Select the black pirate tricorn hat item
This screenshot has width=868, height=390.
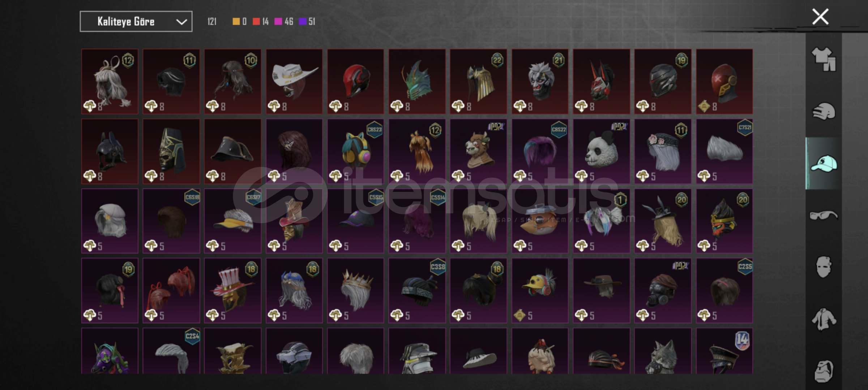[232, 152]
